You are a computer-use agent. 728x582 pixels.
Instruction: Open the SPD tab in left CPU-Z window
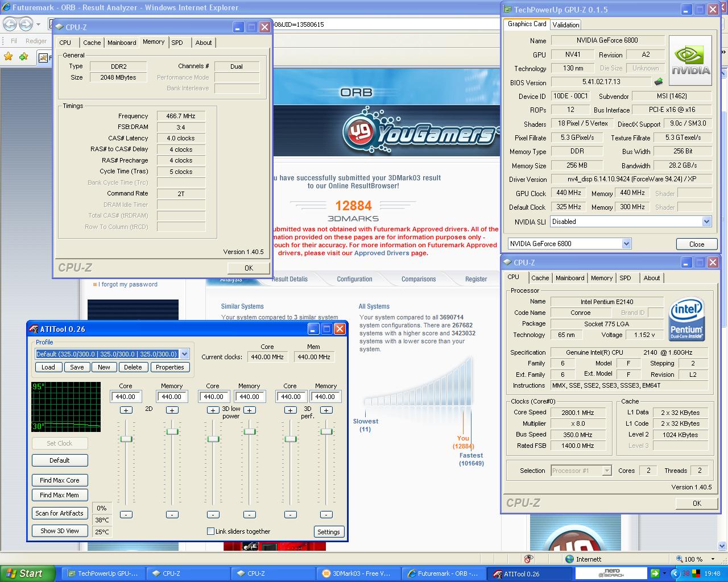(177, 43)
